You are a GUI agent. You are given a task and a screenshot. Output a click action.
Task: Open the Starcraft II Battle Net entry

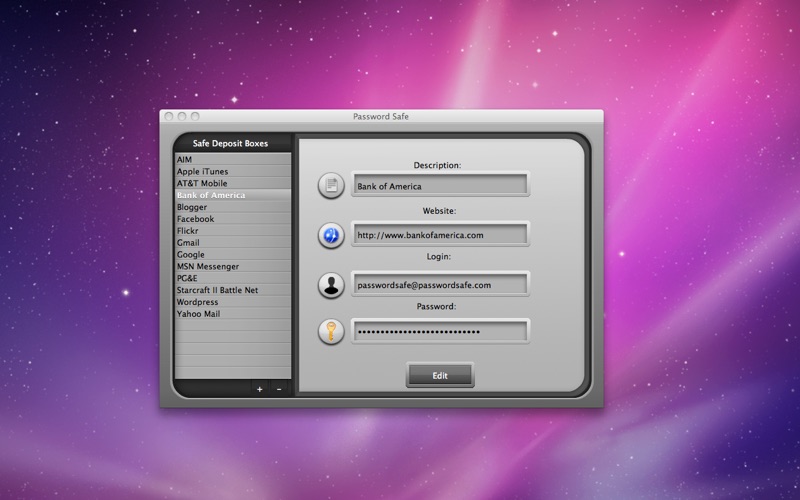tap(232, 290)
